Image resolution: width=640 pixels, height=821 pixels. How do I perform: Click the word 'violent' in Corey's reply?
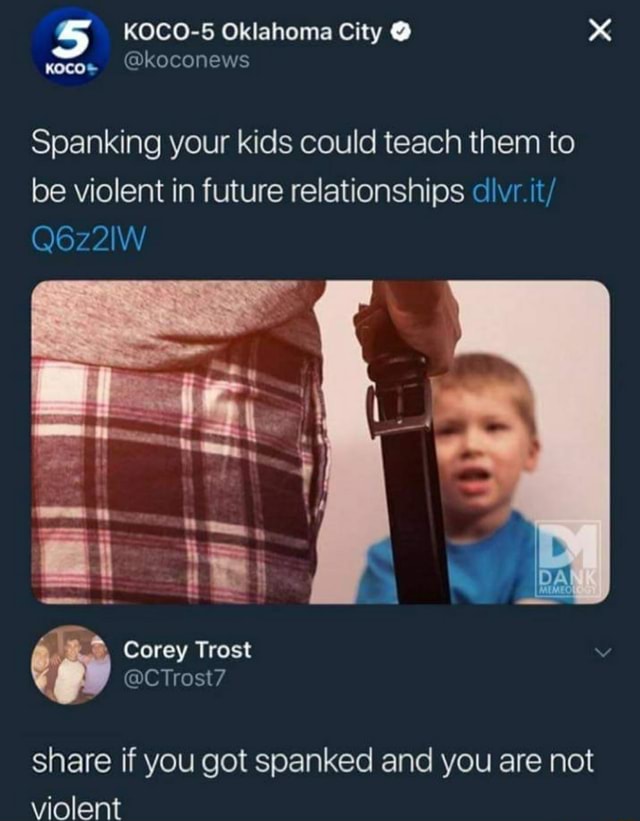tap(76, 807)
